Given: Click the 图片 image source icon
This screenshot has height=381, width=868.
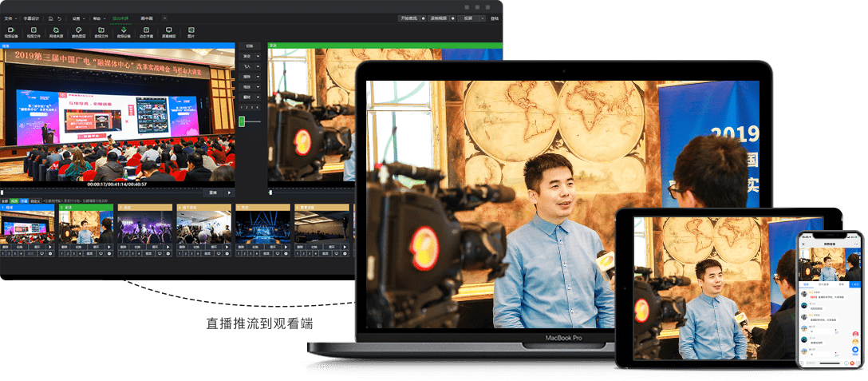Looking at the screenshot, I should [191, 30].
